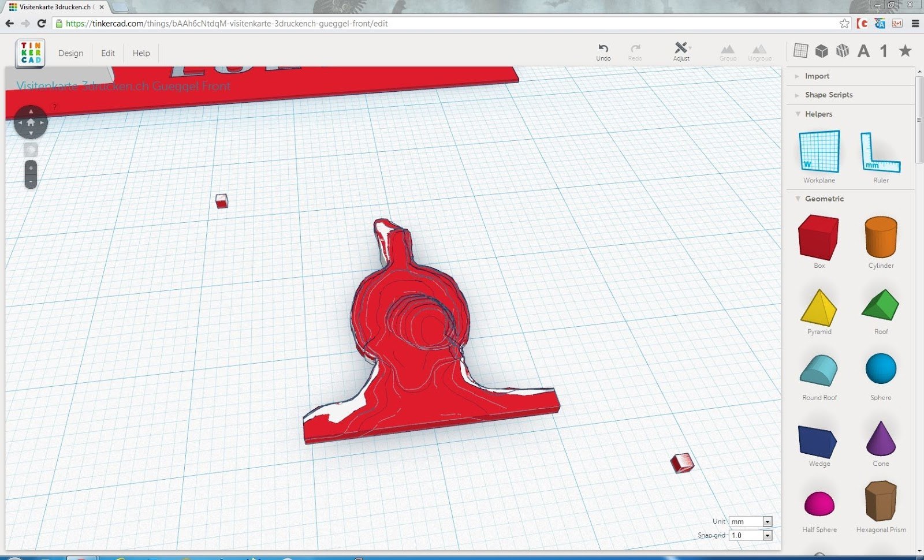Screen dimensions: 924x560
Task: Zoom in with the plus button
Action: [31, 168]
